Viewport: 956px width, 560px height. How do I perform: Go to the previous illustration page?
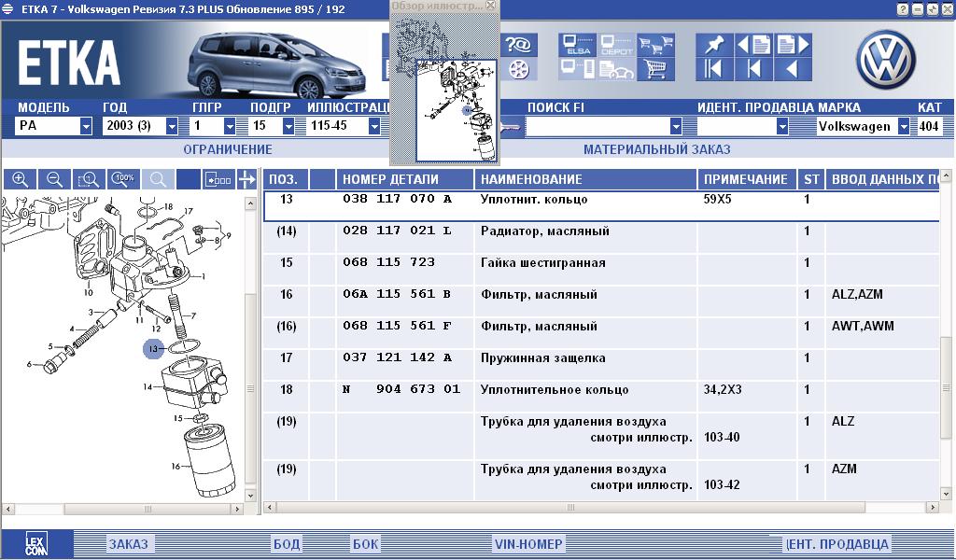(753, 45)
